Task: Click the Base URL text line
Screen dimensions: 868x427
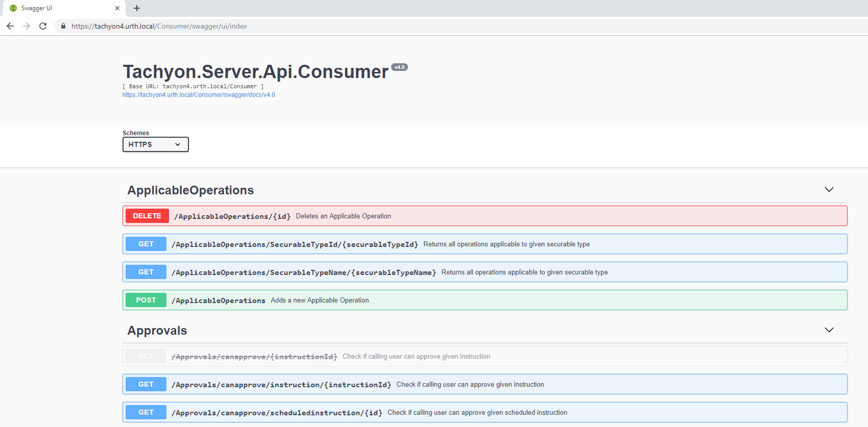Action: click(x=193, y=87)
